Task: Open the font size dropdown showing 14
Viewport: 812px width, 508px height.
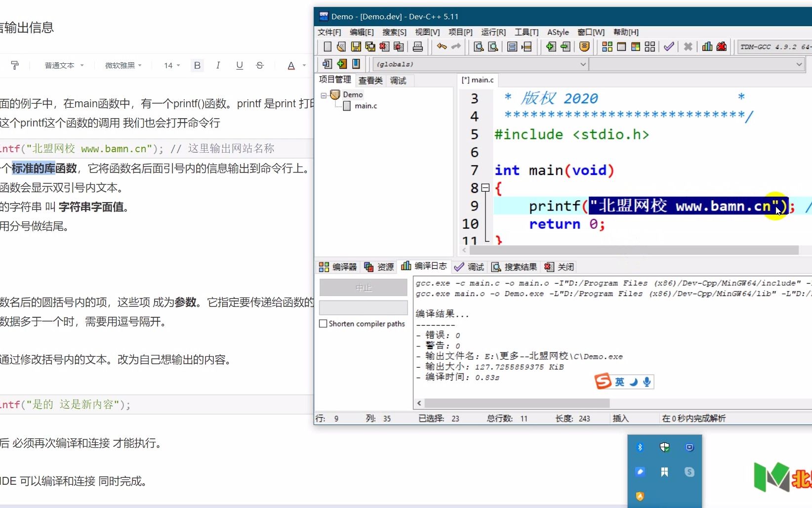Action: point(172,65)
